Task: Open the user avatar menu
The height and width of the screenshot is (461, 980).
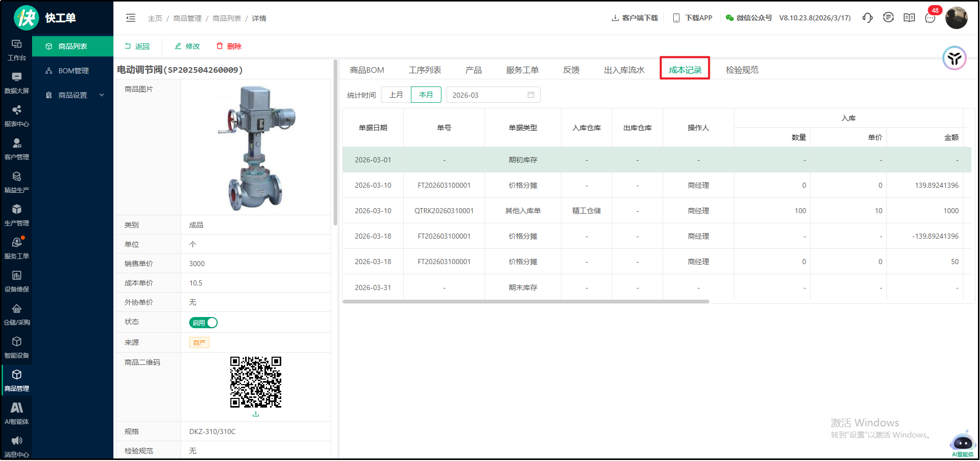Action: 956,18
